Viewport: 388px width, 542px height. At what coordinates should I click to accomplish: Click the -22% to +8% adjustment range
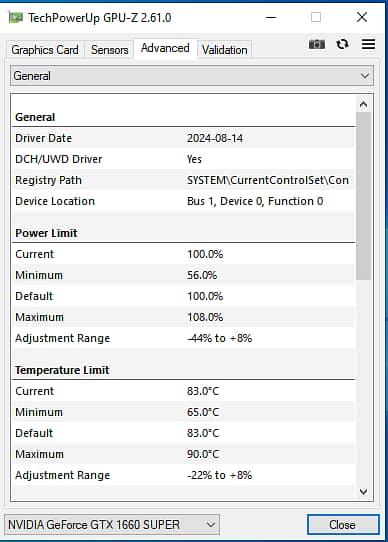coord(220,475)
